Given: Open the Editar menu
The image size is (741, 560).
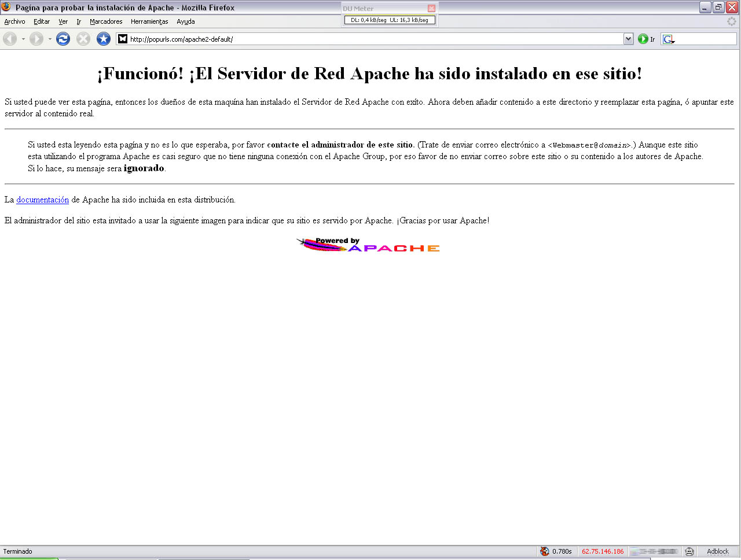Looking at the screenshot, I should coord(42,21).
